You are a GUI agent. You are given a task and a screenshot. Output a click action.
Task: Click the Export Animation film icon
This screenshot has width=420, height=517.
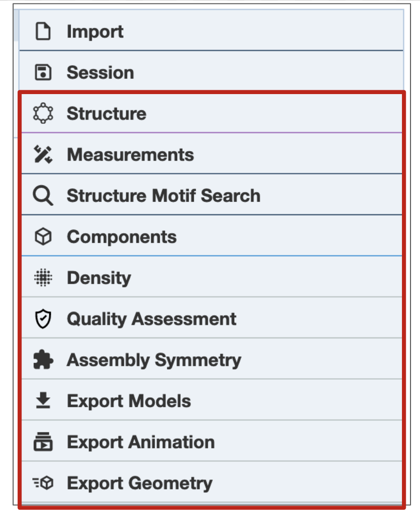point(43,442)
